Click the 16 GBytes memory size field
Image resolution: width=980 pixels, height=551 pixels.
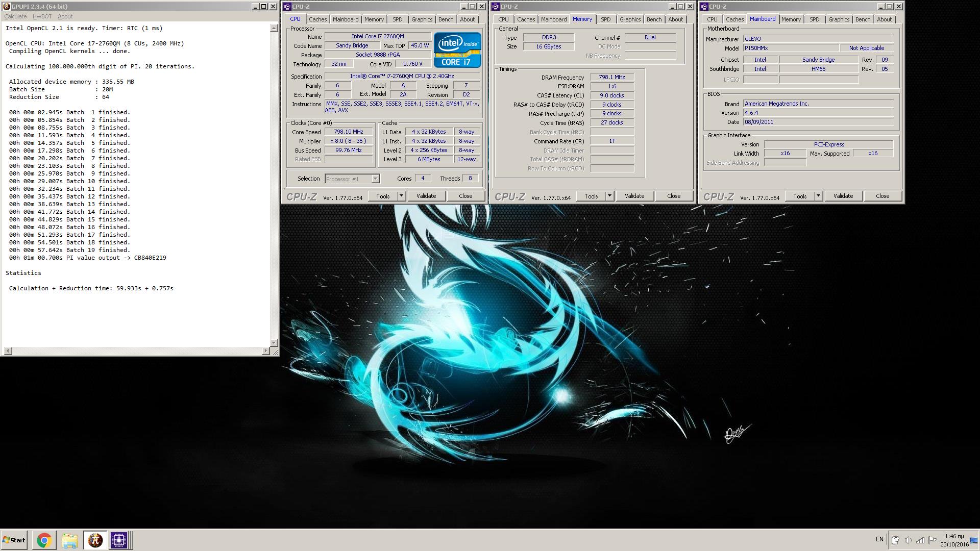click(549, 47)
